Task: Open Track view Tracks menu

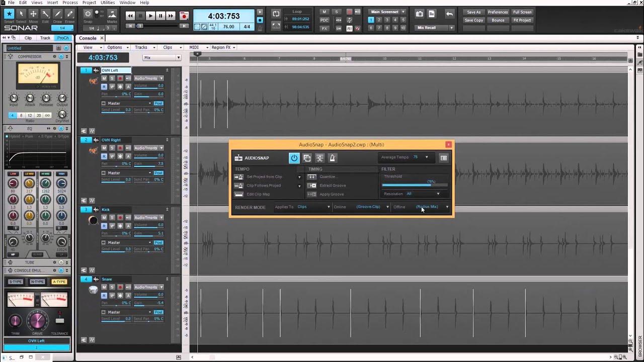Action: 143,47
